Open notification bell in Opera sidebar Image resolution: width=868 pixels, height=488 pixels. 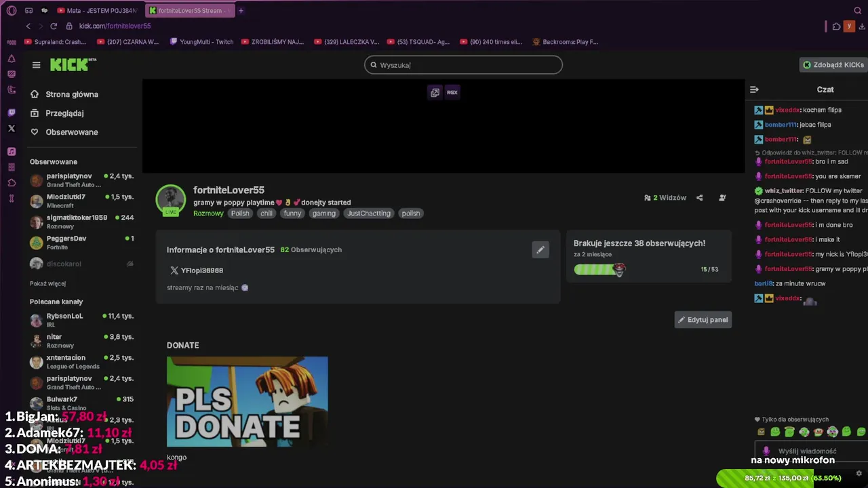point(12,59)
